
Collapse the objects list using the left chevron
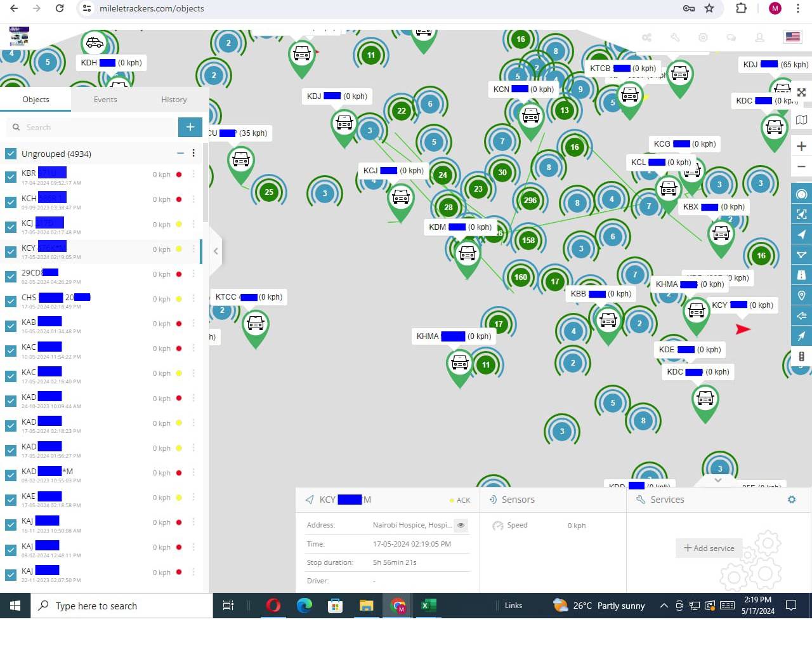215,251
